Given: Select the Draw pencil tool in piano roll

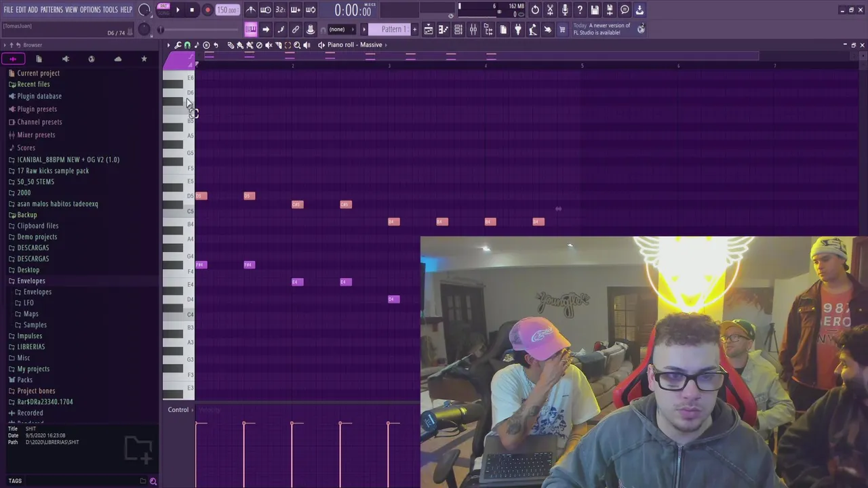Looking at the screenshot, I should 231,45.
